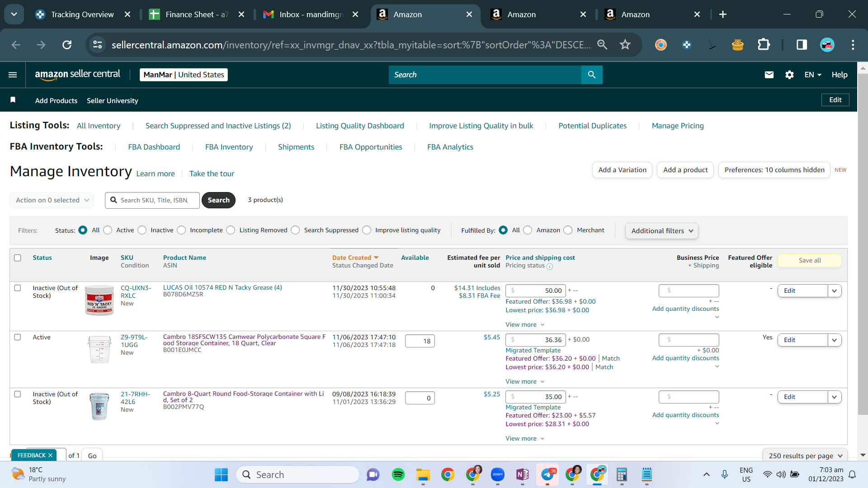
Task: Open Telegram from the taskbar
Action: click(x=547, y=474)
